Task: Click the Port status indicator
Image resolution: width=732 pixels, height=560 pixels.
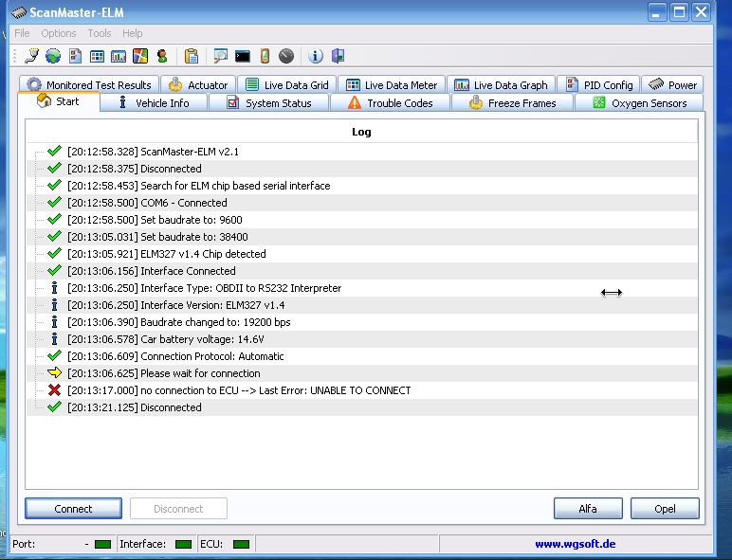Action: (x=102, y=544)
